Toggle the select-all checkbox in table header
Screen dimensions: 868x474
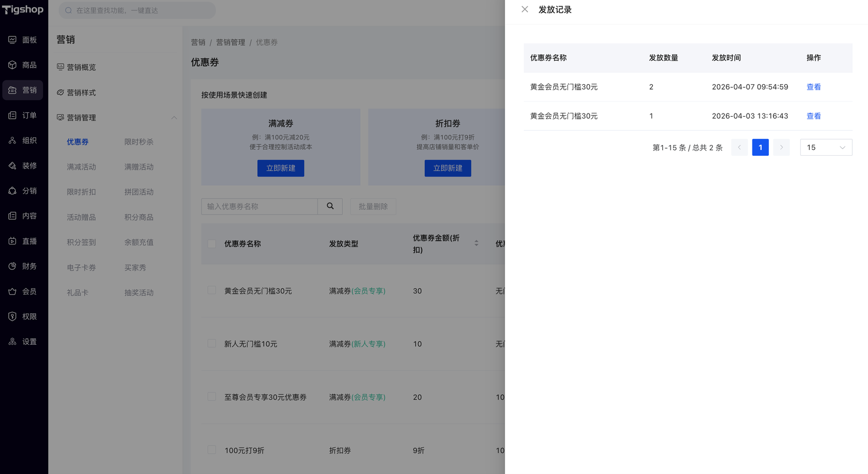click(212, 244)
